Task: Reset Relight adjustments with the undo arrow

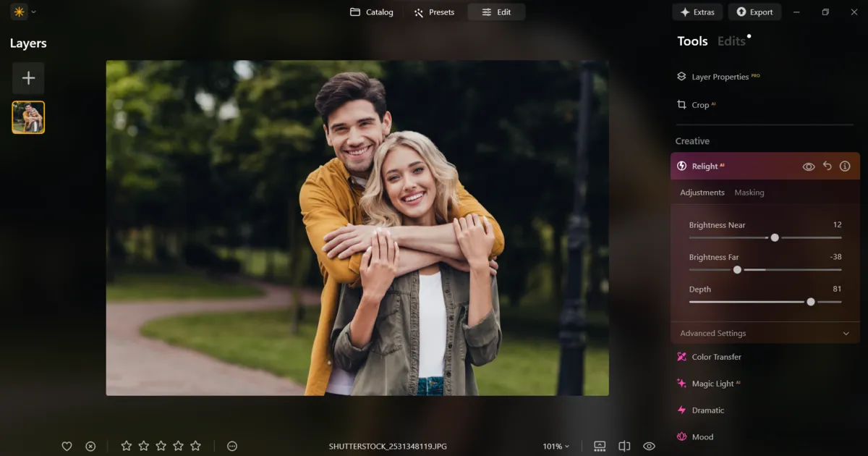Action: click(827, 166)
